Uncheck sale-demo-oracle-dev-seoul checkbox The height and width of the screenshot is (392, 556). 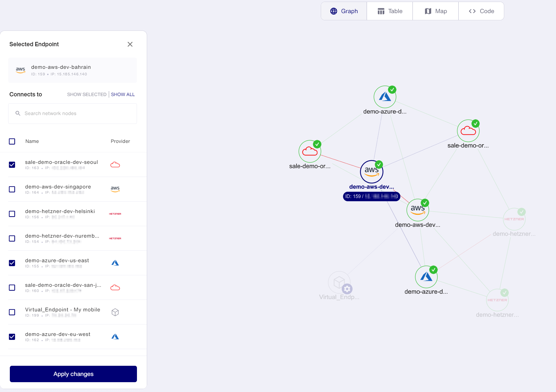(12, 165)
